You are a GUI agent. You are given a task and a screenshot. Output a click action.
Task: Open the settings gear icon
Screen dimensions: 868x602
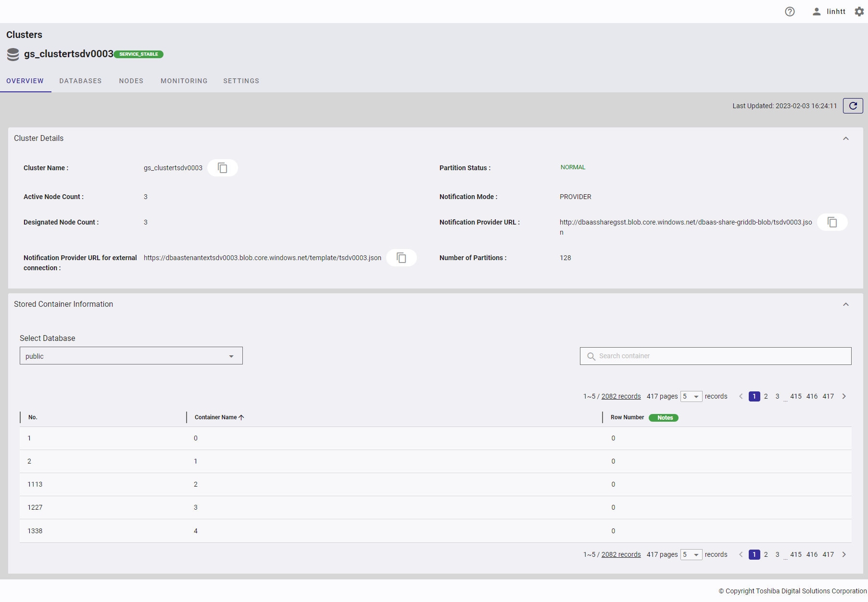point(859,12)
